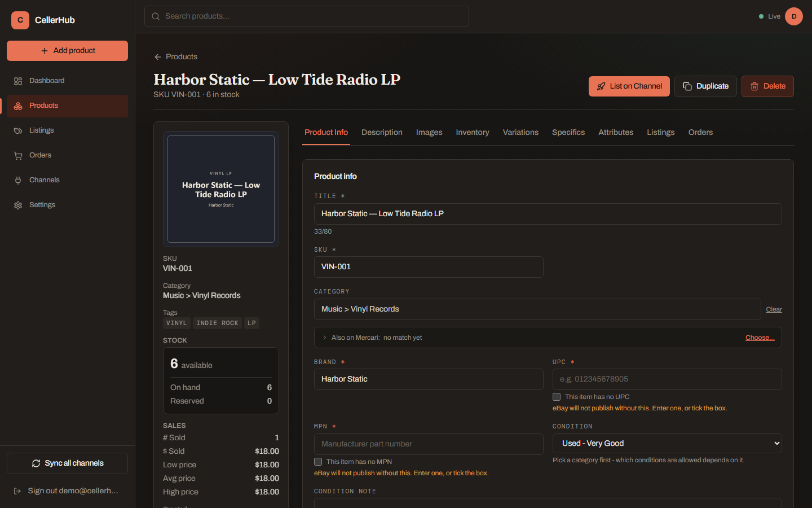Screen dimensions: 812x508
Task: Go to the Attributes tab
Action: point(616,133)
